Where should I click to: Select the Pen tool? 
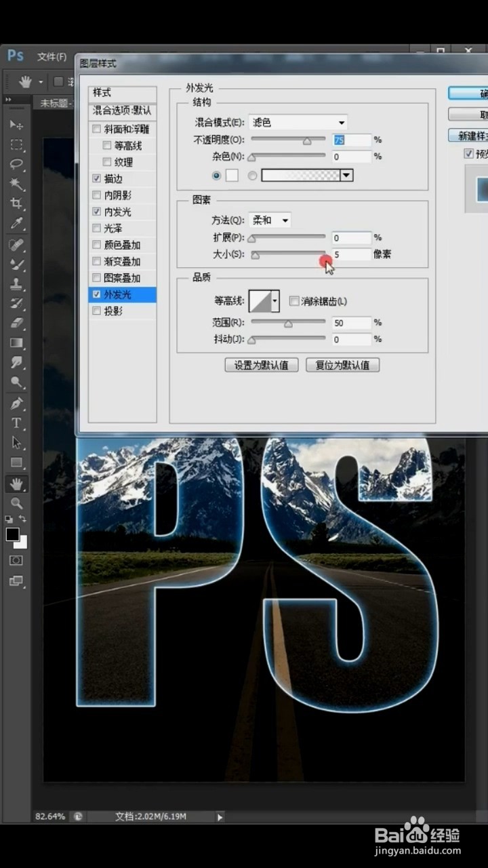17,404
